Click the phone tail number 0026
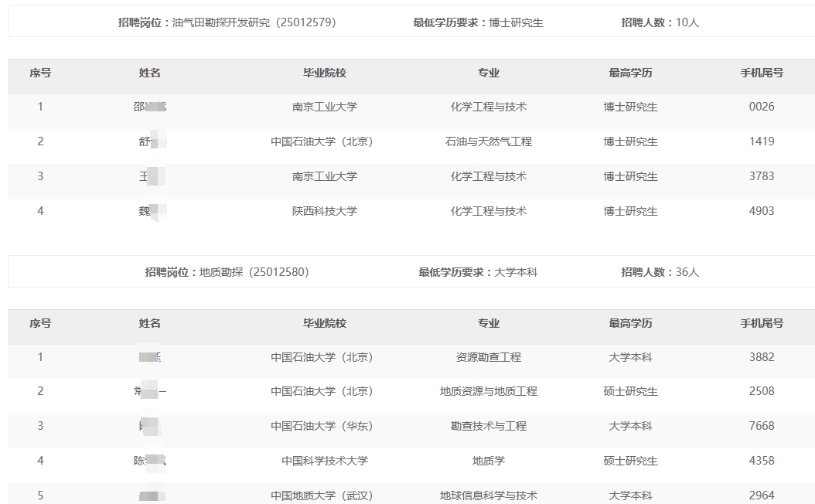Image resolution: width=815 pixels, height=504 pixels. coord(762,107)
